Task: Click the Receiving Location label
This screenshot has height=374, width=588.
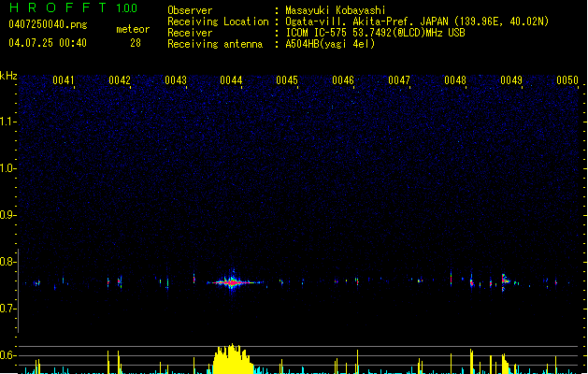Action: [218, 22]
